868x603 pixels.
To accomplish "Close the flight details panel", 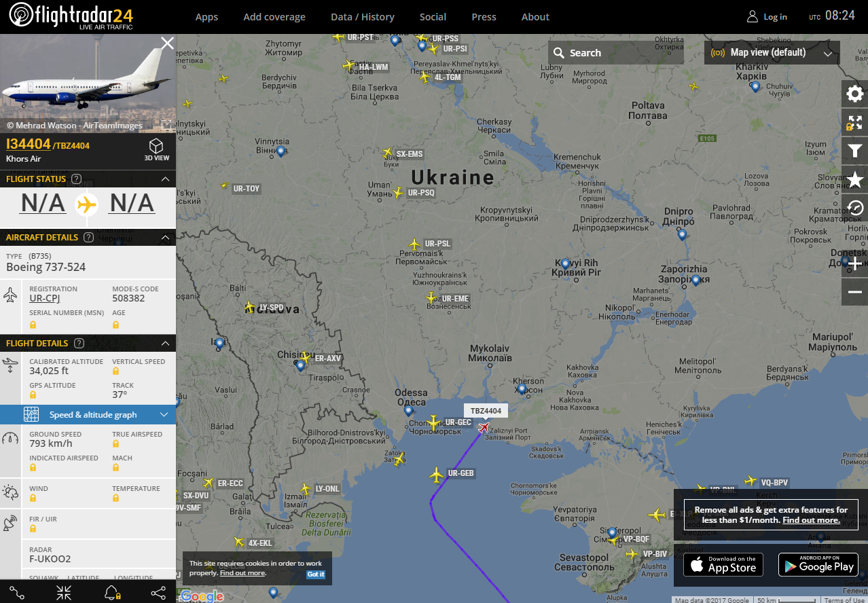I will [x=167, y=43].
